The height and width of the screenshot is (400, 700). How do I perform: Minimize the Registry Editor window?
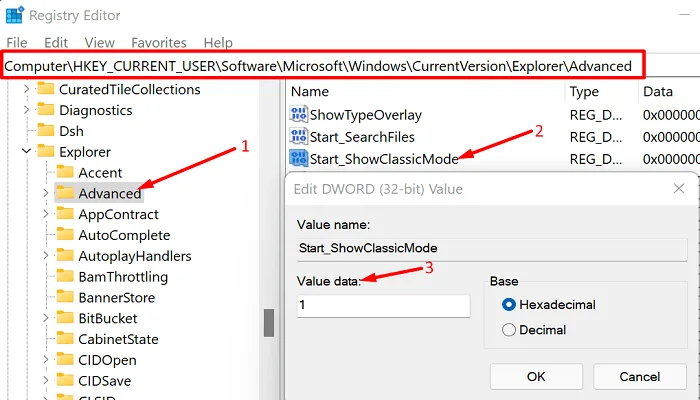(684, 15)
